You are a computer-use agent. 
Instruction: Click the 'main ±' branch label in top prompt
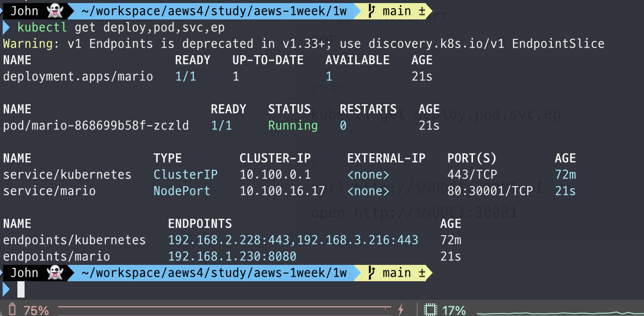point(404,11)
